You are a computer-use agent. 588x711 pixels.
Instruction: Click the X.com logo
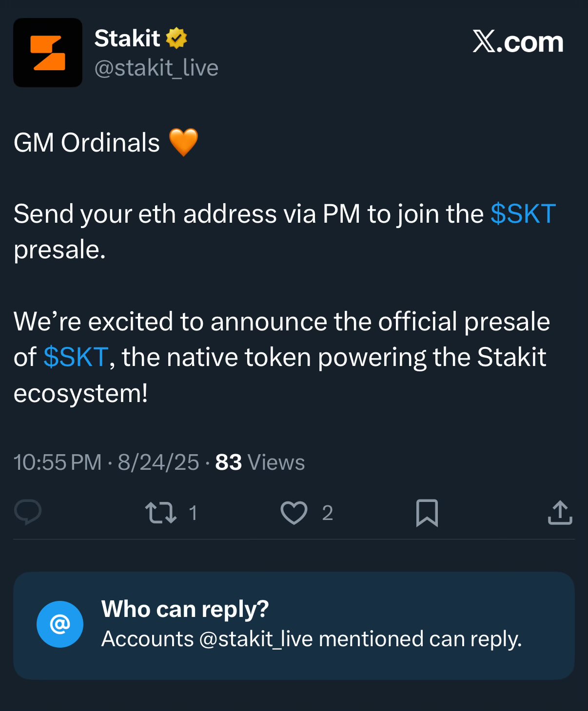point(518,42)
